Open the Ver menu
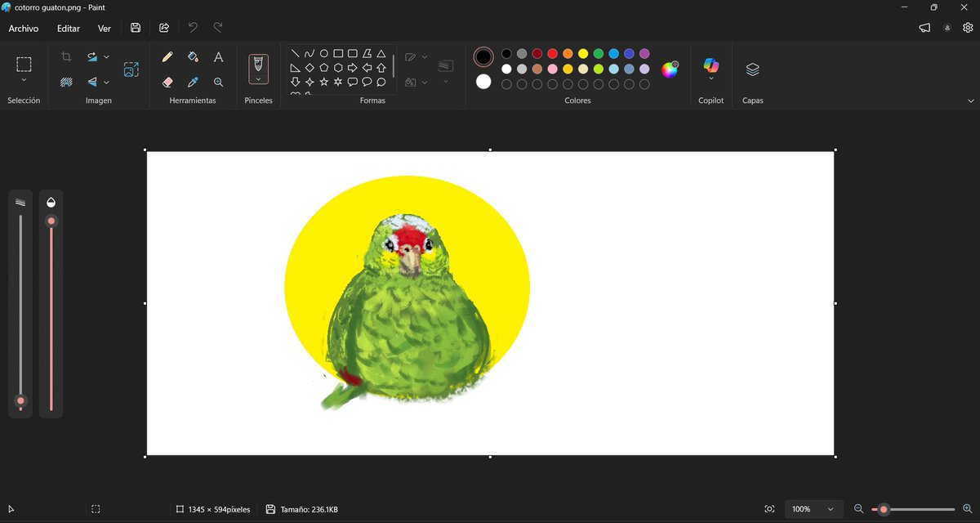Image resolution: width=980 pixels, height=523 pixels. click(x=104, y=28)
